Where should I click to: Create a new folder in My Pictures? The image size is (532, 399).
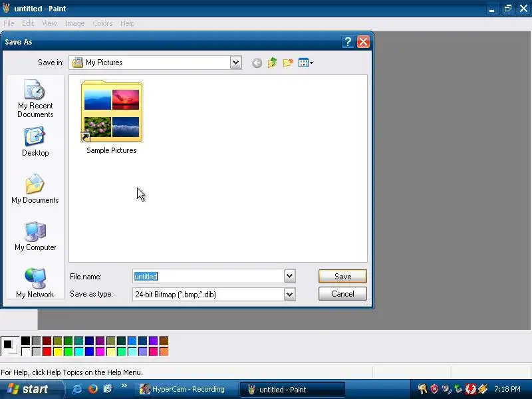(x=288, y=63)
